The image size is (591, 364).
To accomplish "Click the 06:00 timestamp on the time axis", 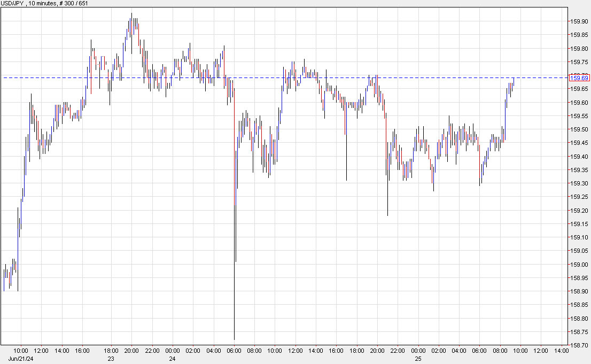I will (233, 351).
